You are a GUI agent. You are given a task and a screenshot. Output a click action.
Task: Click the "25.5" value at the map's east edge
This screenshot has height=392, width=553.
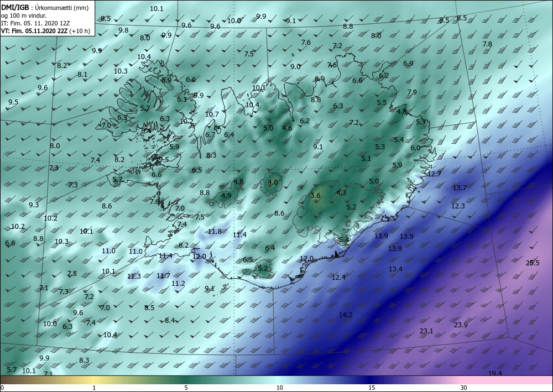tap(533, 263)
